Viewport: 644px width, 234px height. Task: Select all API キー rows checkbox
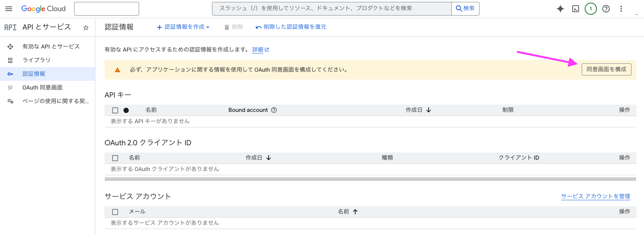(x=115, y=110)
